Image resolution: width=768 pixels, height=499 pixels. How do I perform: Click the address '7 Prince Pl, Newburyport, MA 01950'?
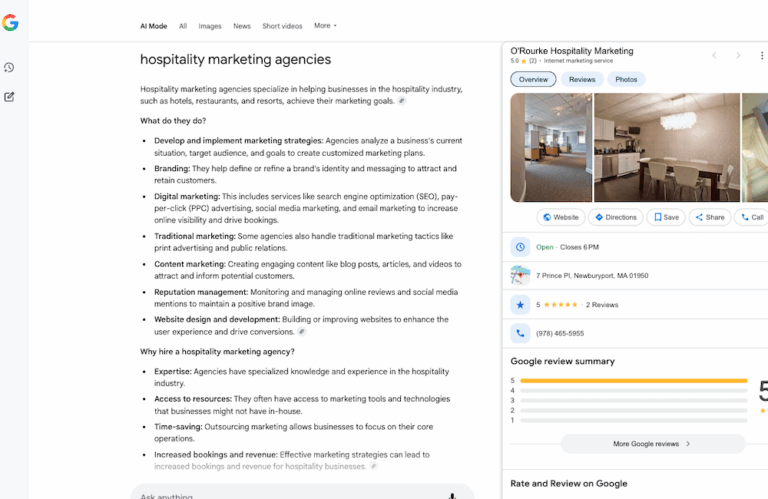tap(592, 276)
